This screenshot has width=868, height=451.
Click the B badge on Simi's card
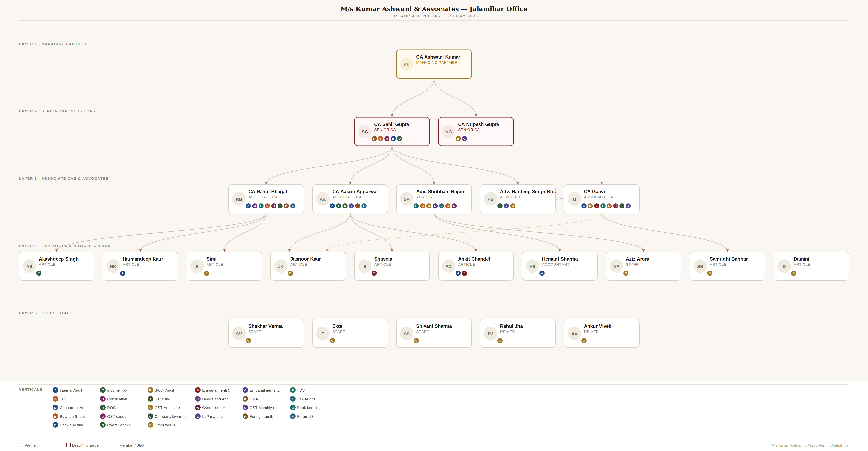click(x=207, y=273)
